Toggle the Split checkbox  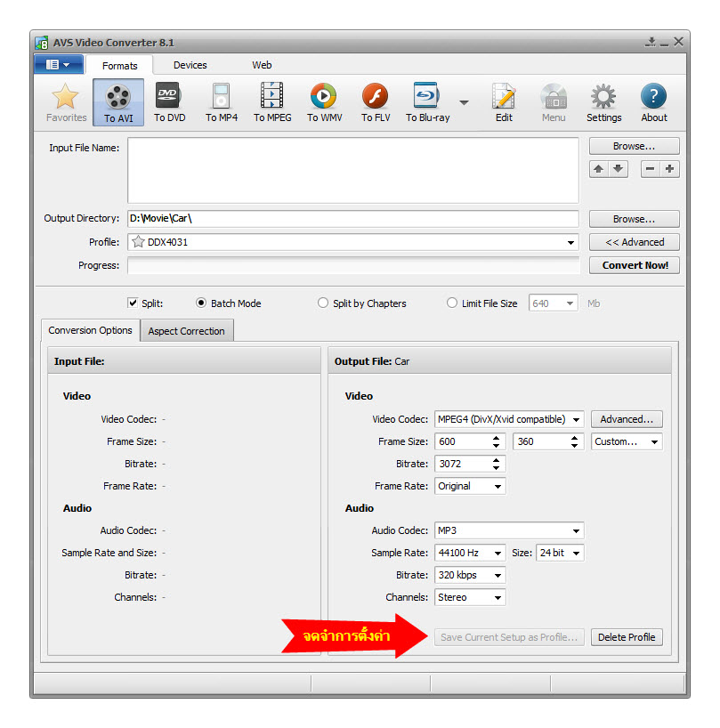click(133, 303)
